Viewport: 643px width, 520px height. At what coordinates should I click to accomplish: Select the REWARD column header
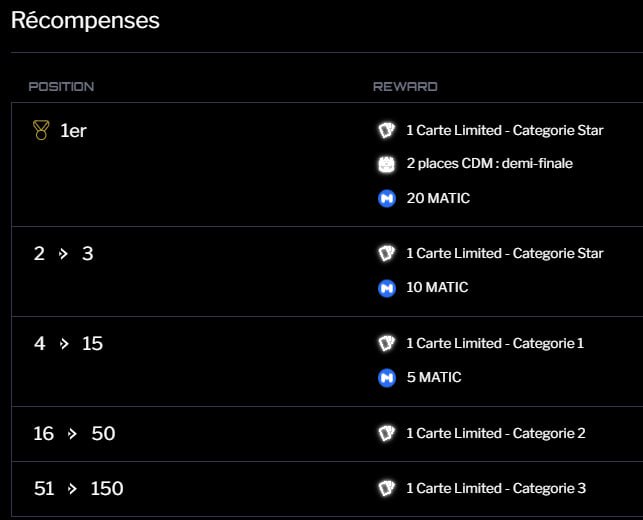point(405,87)
